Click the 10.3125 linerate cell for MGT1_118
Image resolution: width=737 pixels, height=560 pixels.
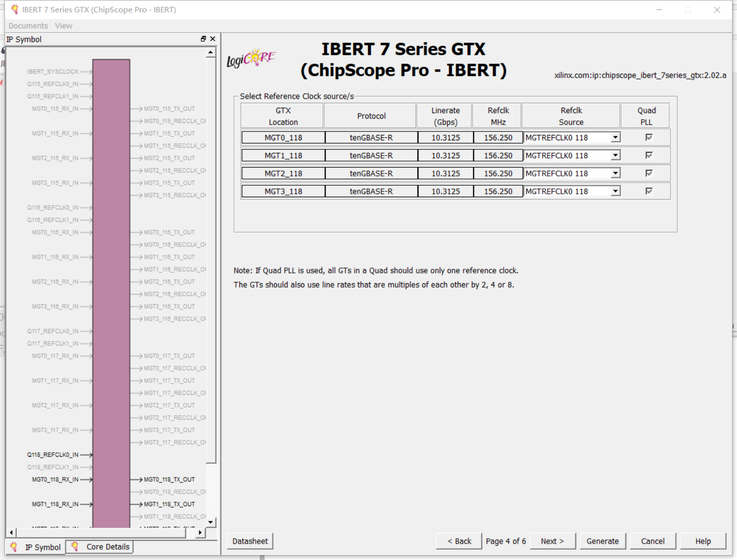click(446, 155)
